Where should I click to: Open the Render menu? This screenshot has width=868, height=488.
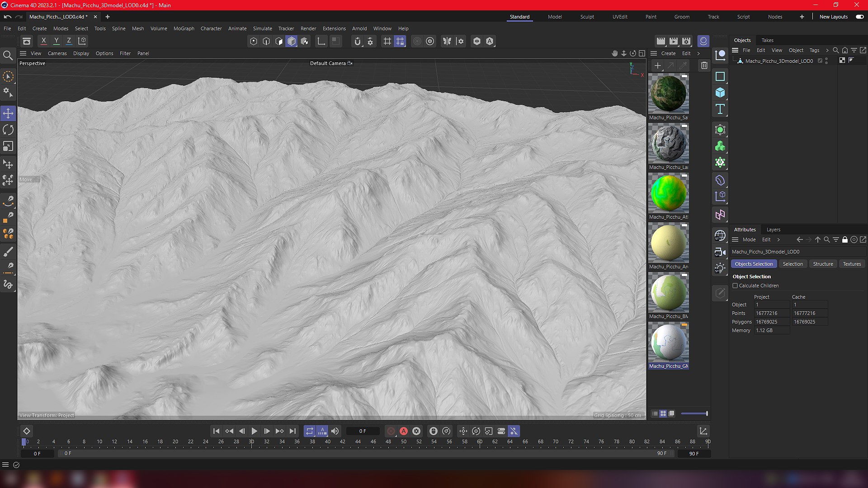(x=308, y=28)
